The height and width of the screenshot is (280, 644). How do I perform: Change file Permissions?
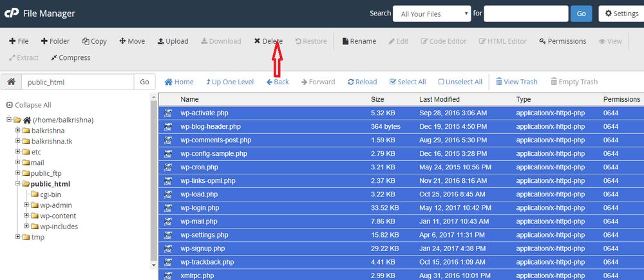[x=563, y=41]
